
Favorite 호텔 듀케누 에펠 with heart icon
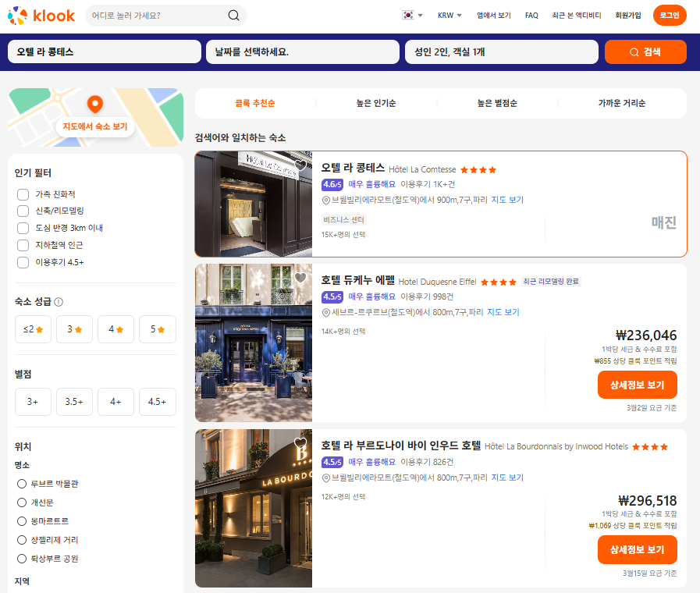click(x=300, y=278)
